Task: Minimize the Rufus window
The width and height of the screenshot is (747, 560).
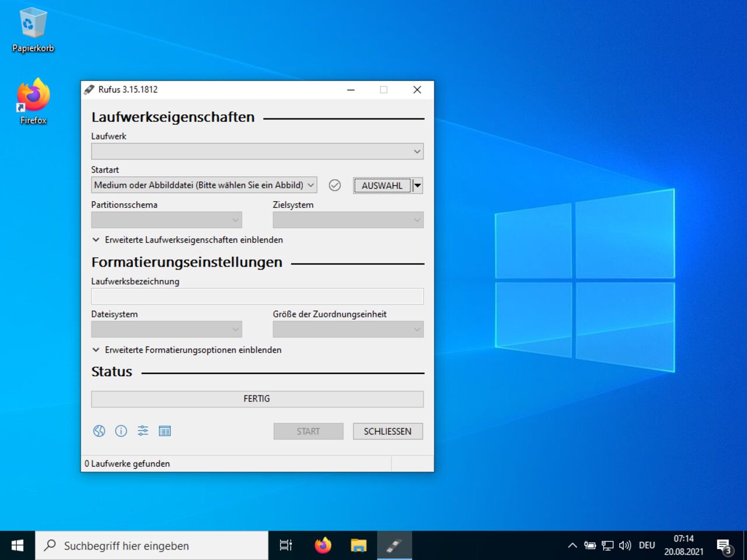Action: tap(351, 90)
